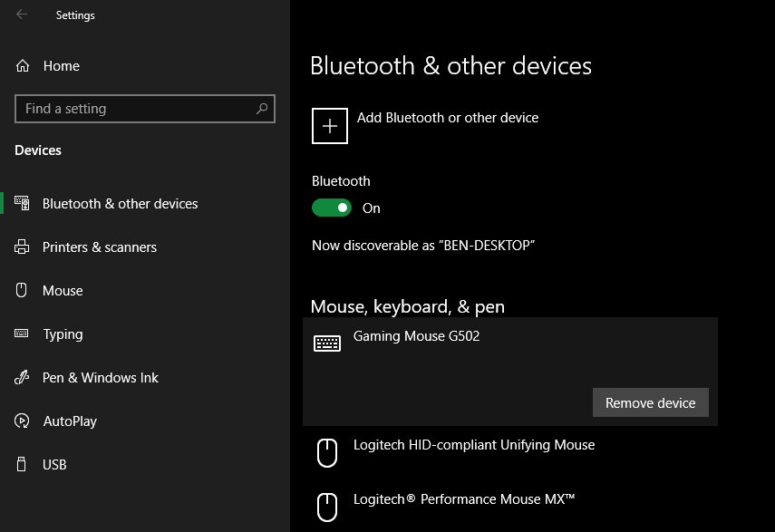This screenshot has height=532, width=775.
Task: Click the back arrow in Settings
Action: [21, 15]
